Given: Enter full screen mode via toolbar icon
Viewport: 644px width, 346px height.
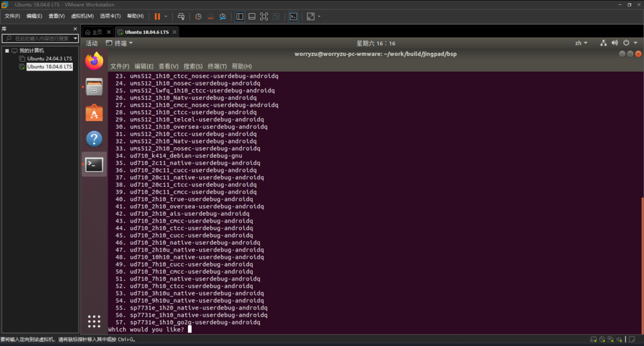Looking at the screenshot, I should pos(264,16).
